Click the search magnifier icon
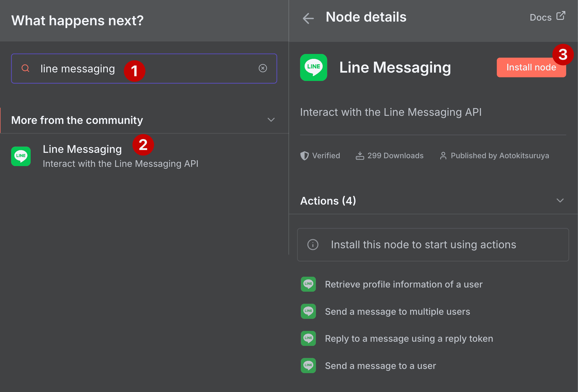Screen dimensions: 578x392 pos(26,68)
